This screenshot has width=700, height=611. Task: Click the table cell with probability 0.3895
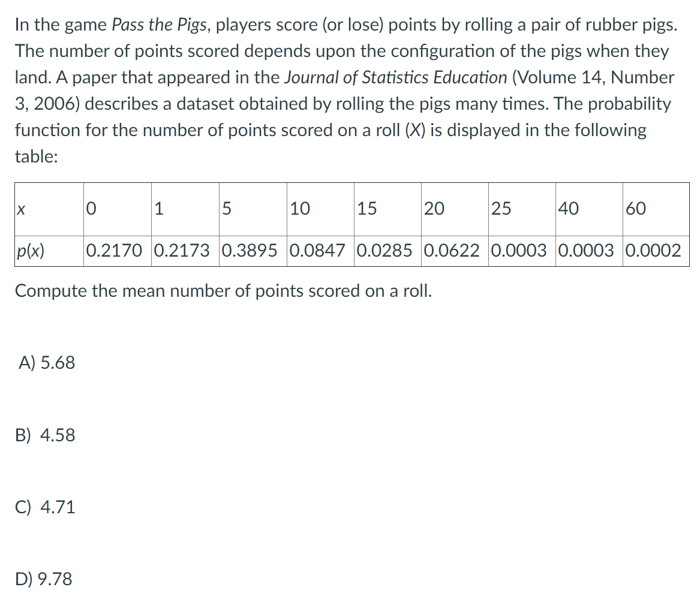pos(253,251)
